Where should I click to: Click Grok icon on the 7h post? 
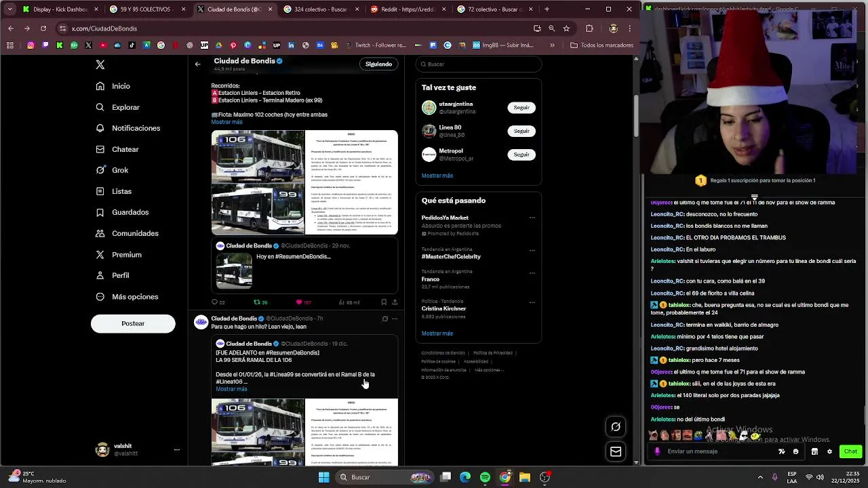tap(384, 319)
